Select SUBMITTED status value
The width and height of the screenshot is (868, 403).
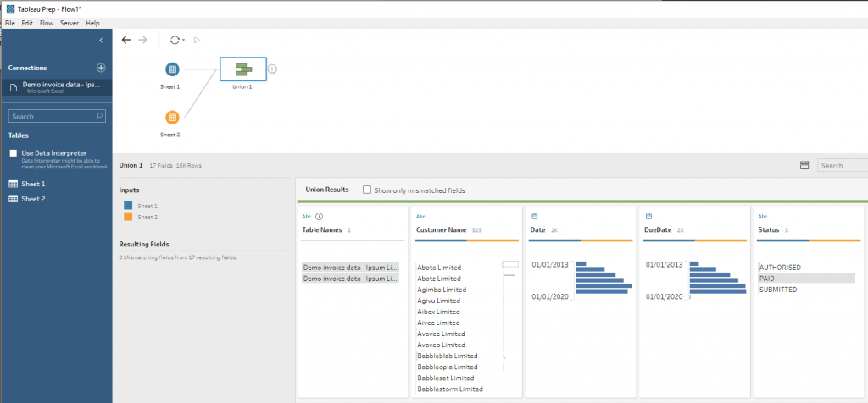tap(778, 290)
